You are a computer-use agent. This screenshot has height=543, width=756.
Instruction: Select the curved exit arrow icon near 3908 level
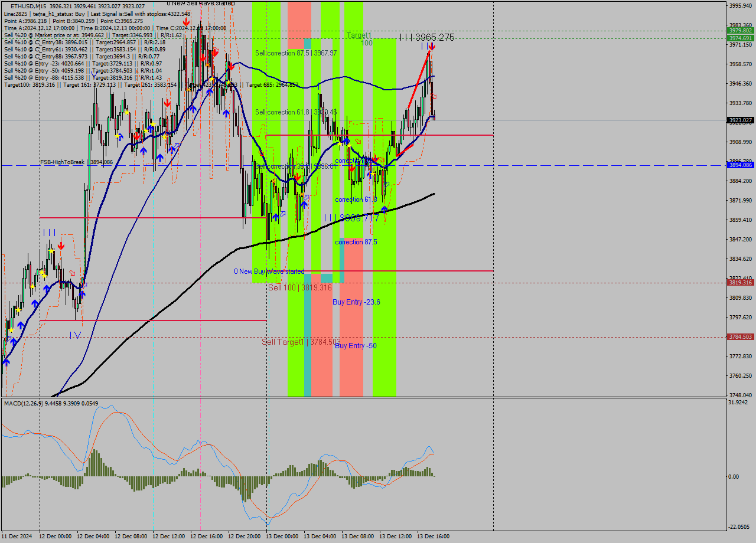(358, 142)
